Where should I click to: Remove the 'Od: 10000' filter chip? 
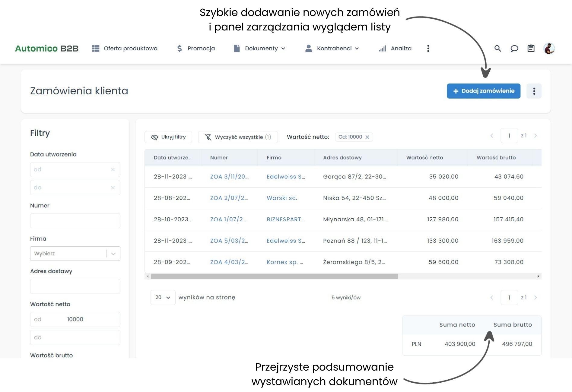[367, 137]
